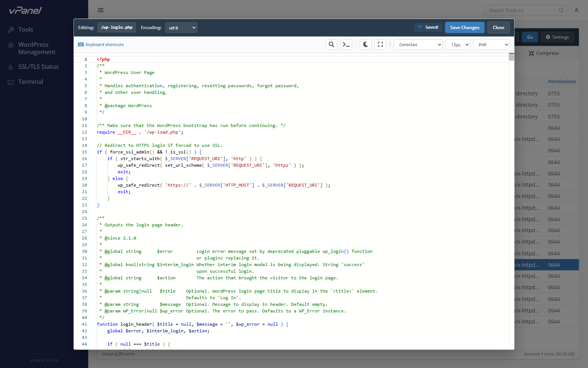588x368 pixels.
Task: Toggle dark mode moon icon
Action: pos(366,45)
